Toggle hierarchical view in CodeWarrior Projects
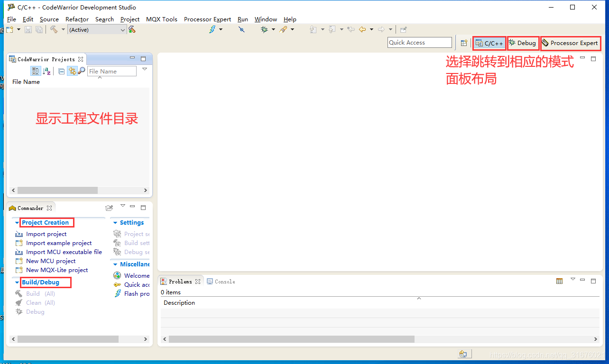Image resolution: width=609 pixels, height=364 pixels. click(x=36, y=71)
